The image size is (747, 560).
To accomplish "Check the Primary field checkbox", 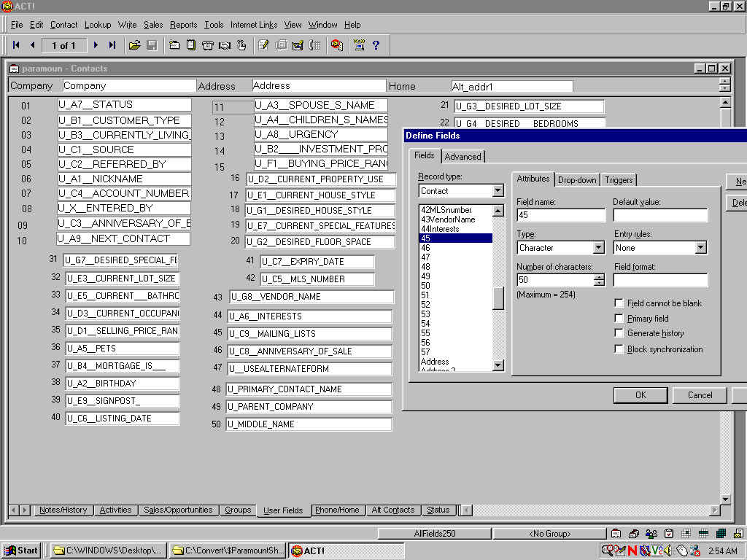I will coord(619,318).
